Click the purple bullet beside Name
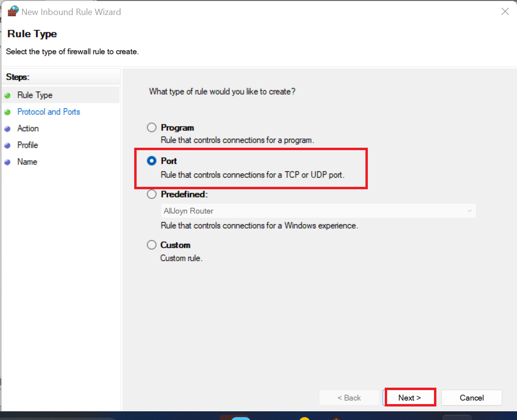Screen dimensions: 517x420 tap(8, 162)
